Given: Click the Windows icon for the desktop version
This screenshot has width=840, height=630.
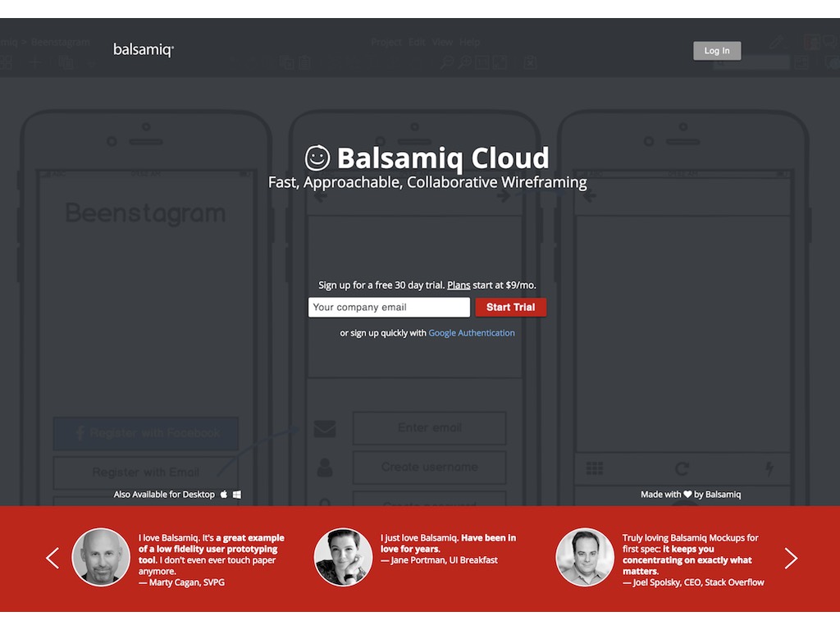Looking at the screenshot, I should pos(236,494).
